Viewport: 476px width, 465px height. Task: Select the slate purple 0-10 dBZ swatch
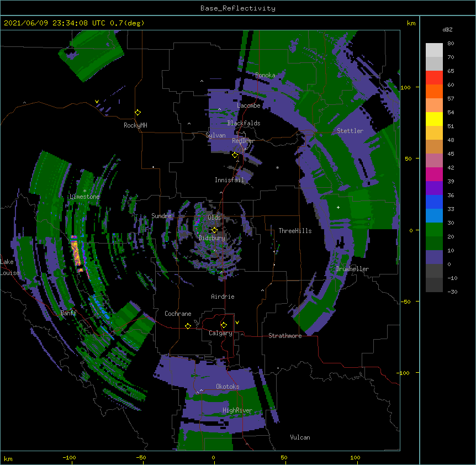pyautogui.click(x=434, y=257)
